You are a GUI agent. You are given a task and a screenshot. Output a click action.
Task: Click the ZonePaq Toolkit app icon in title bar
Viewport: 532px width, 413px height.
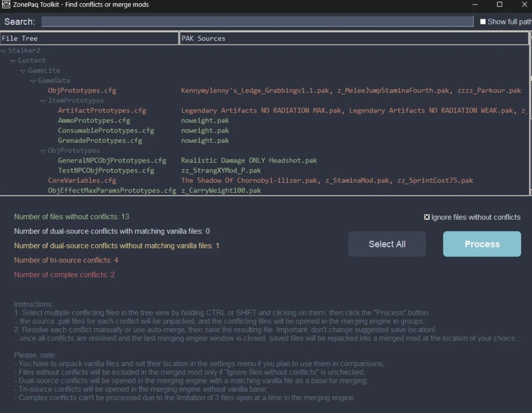tap(6, 5)
